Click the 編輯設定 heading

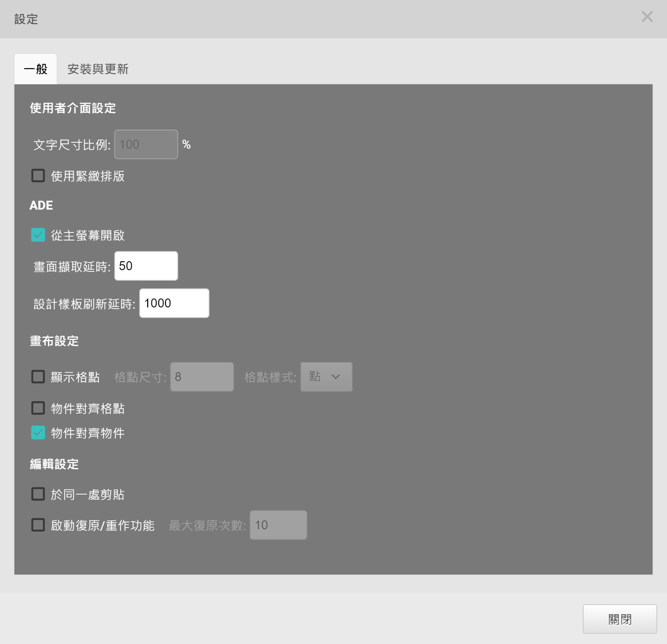tap(54, 464)
